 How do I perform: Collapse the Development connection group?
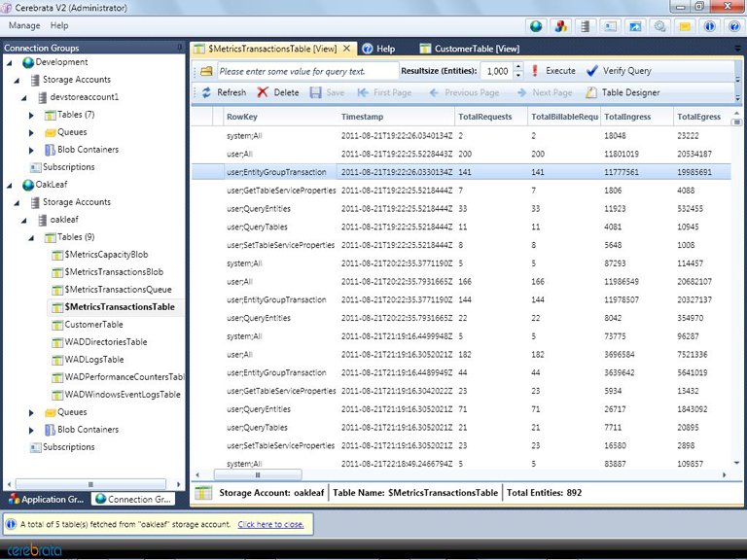coord(9,63)
